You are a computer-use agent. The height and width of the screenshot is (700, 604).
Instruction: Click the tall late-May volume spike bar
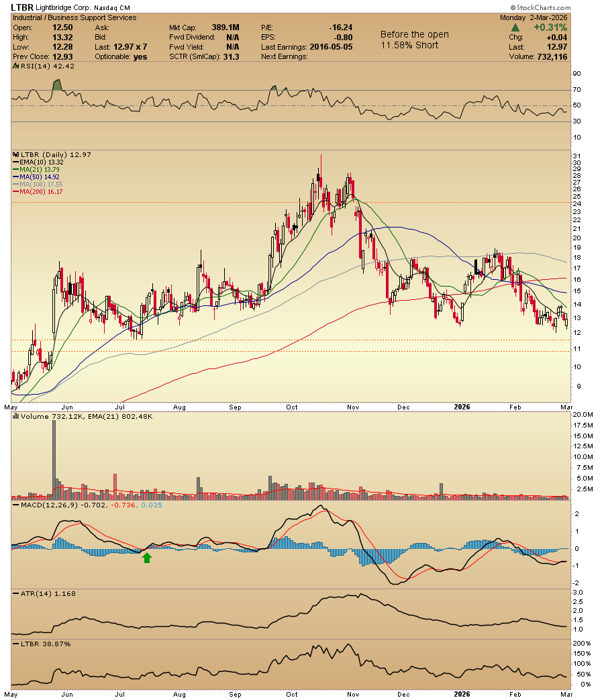[54, 460]
